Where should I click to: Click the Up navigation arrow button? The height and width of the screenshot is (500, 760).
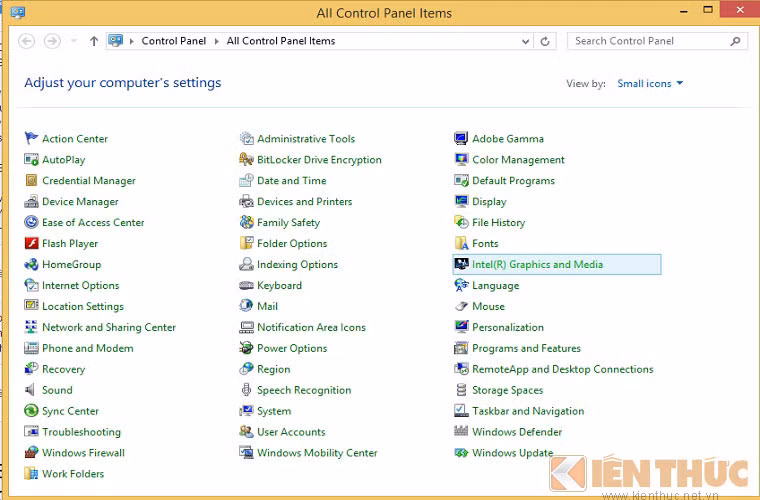click(94, 42)
